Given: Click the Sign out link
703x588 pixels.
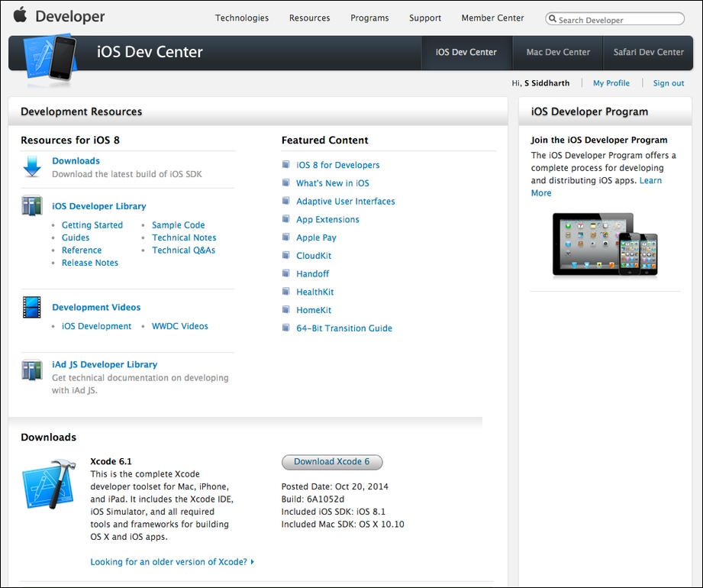Looking at the screenshot, I should pos(669,83).
